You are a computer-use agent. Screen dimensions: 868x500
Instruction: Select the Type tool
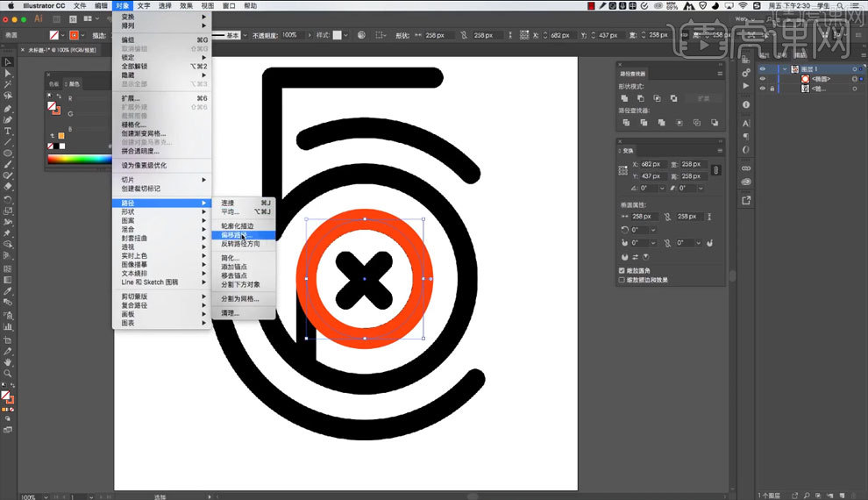[8, 132]
